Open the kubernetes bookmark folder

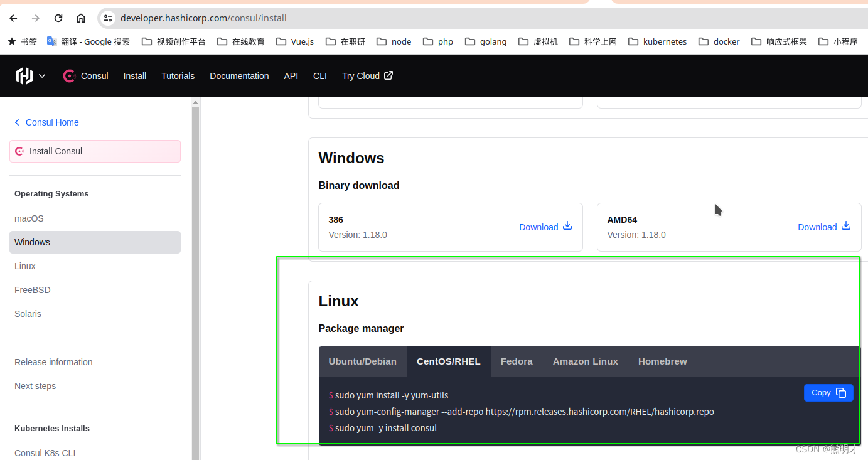coord(657,41)
